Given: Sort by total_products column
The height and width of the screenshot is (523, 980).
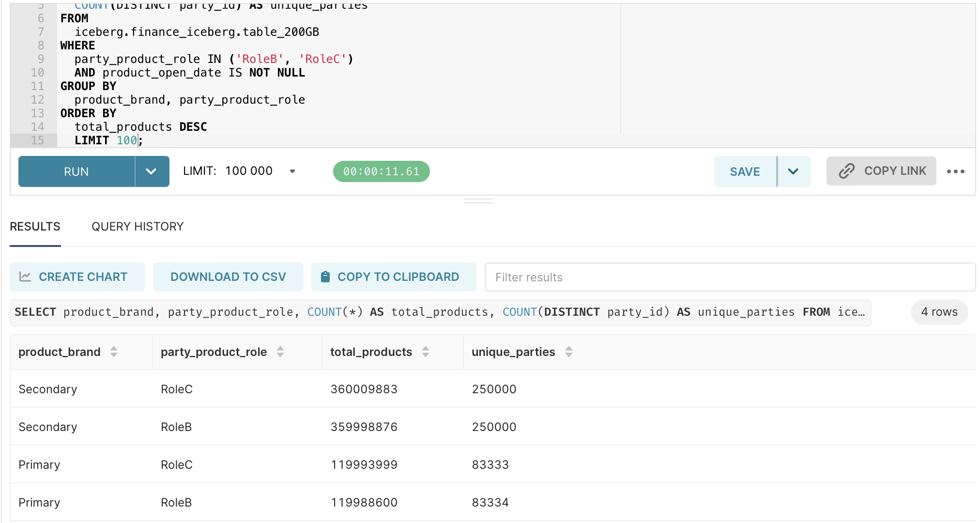Looking at the screenshot, I should 426,352.
